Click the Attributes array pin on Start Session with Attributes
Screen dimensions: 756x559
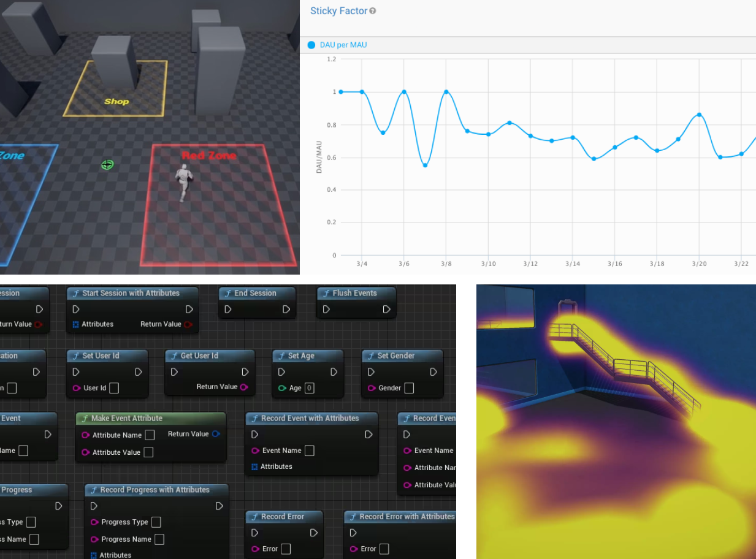coord(76,324)
